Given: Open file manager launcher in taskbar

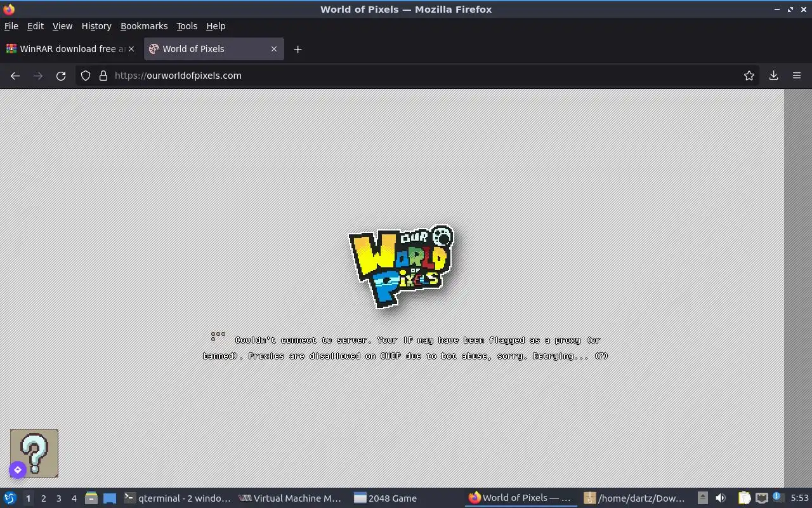Looking at the screenshot, I should click(91, 498).
